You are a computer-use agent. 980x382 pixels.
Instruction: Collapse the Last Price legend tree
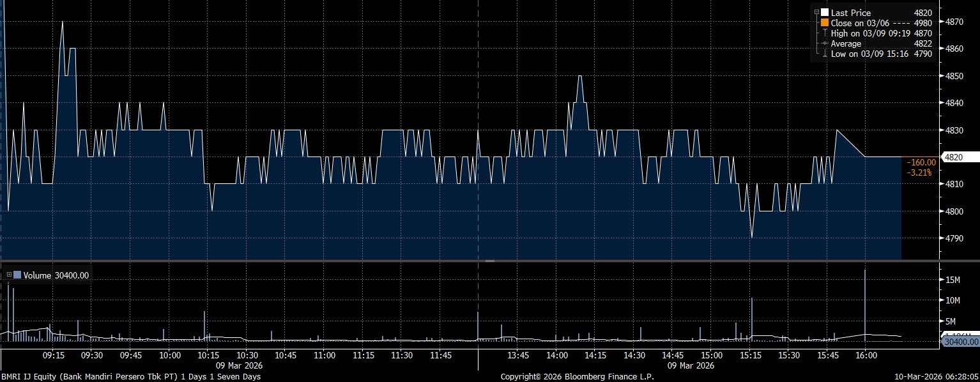tap(817, 13)
